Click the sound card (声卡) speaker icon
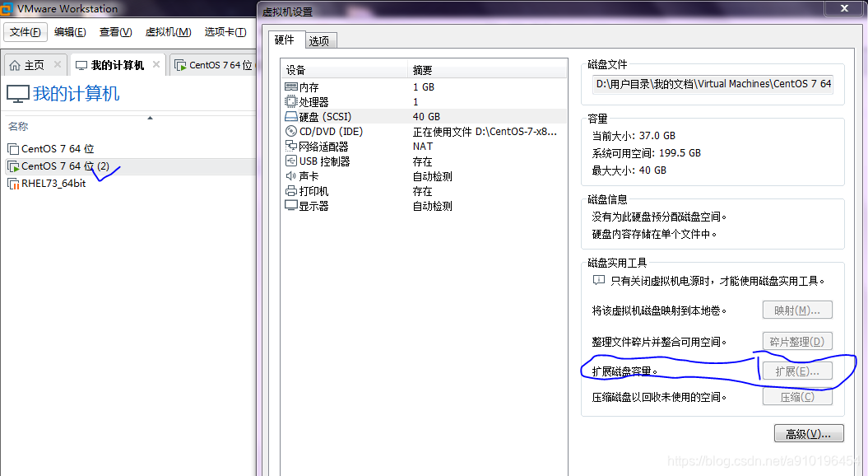 tap(290, 175)
